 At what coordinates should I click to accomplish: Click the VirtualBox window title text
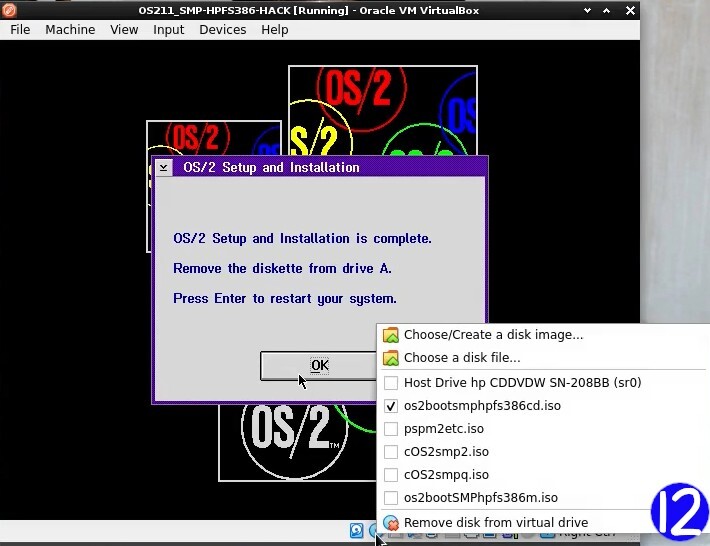click(309, 10)
